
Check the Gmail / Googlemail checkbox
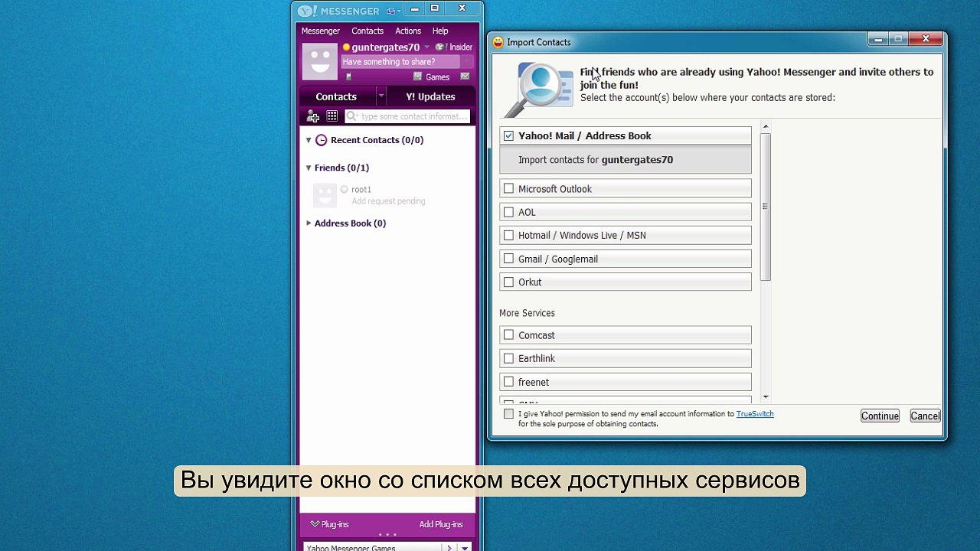click(508, 259)
